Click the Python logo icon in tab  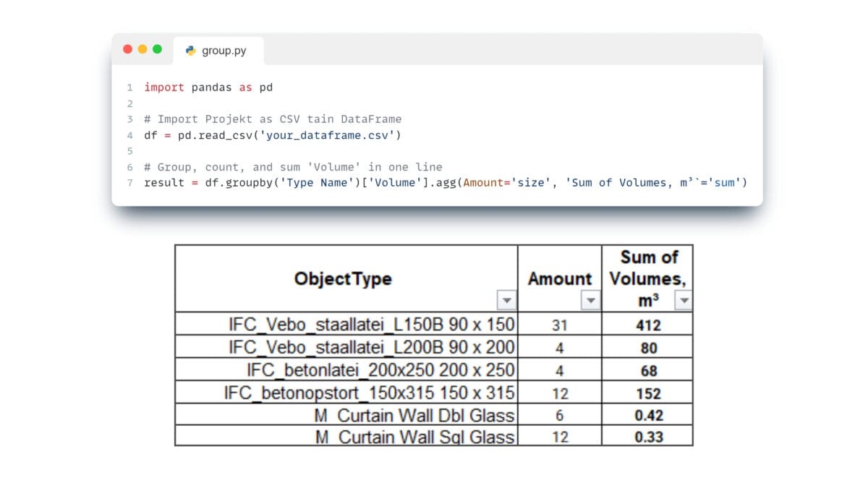point(191,51)
